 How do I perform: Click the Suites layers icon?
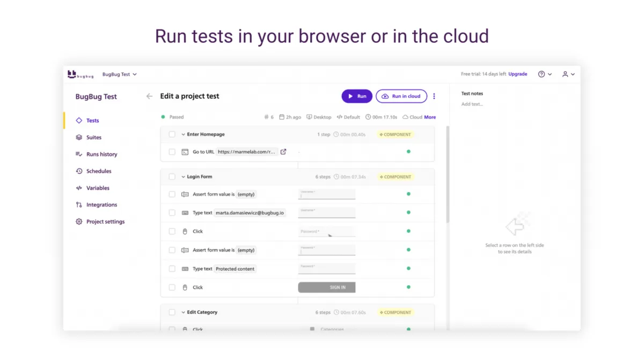tap(79, 137)
